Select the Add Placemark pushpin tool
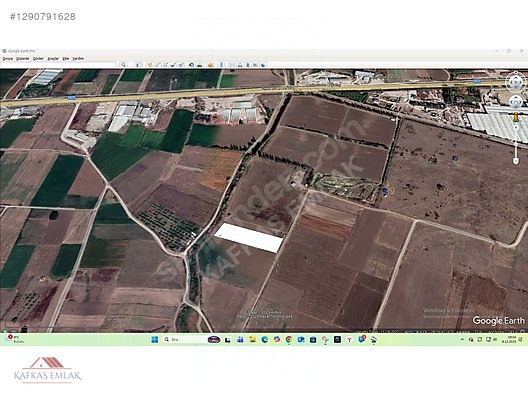This screenshot has width=528, height=396. (x=149, y=65)
